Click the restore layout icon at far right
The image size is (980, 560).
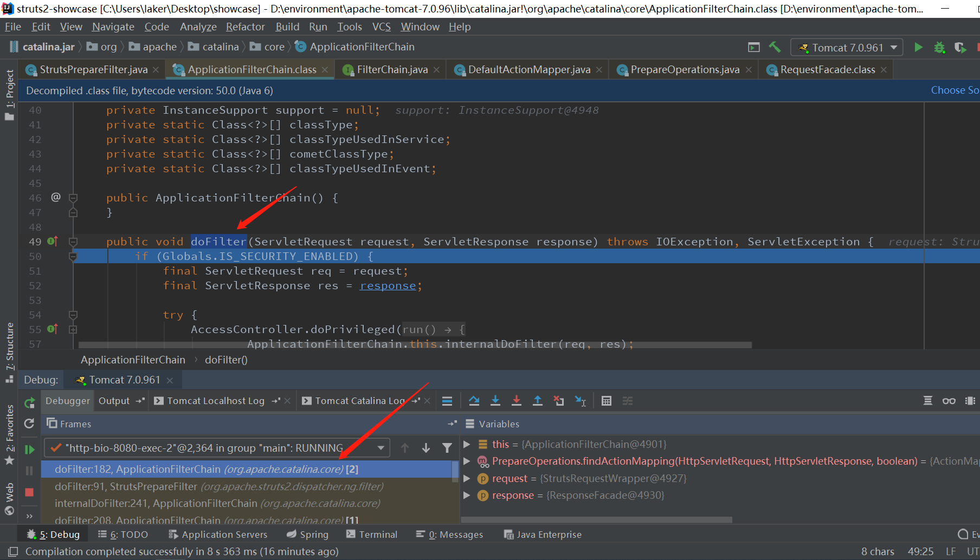(970, 401)
